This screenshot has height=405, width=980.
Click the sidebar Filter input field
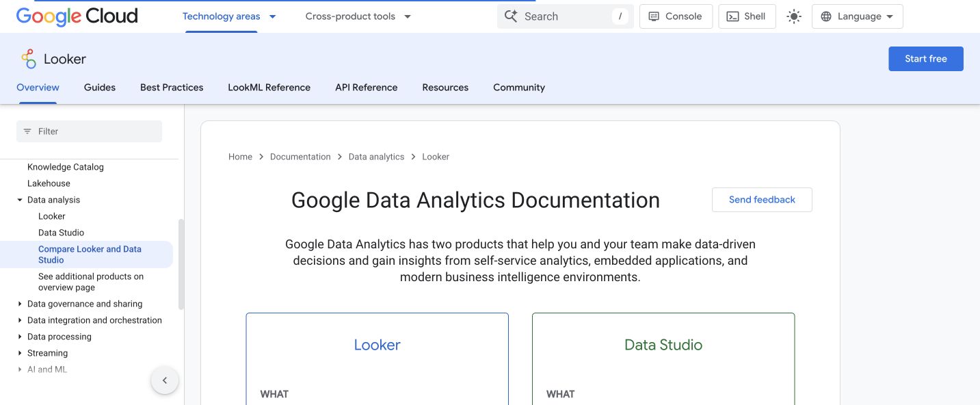89,131
